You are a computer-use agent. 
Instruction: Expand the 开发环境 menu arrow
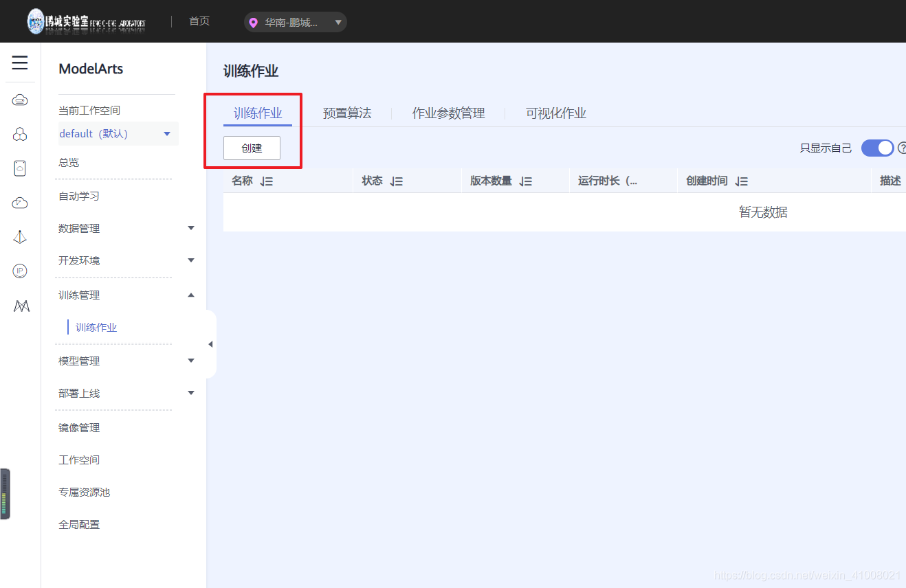[191, 260]
